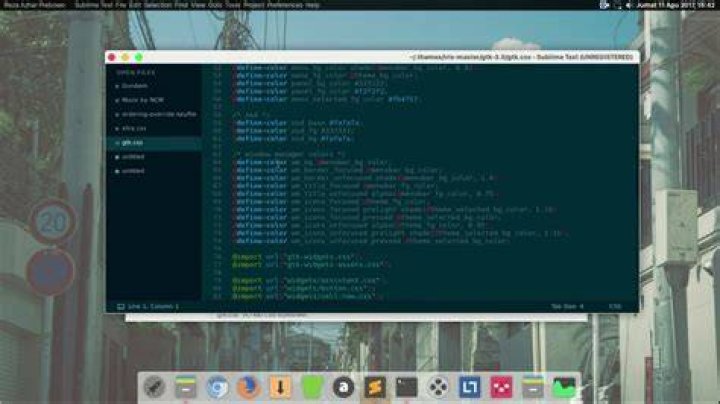Close gtk.css via its sidebar close icon
Screen dimensions: 720x404
117,143
